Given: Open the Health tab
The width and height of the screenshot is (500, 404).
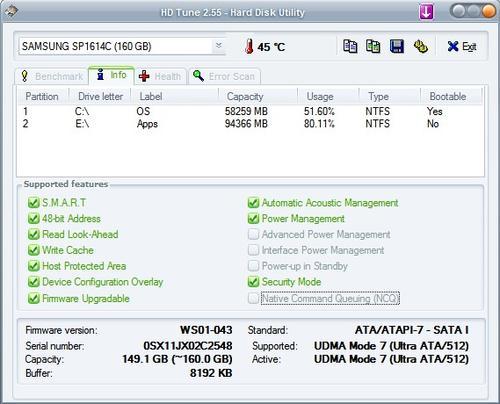Looking at the screenshot, I should pyautogui.click(x=160, y=76).
